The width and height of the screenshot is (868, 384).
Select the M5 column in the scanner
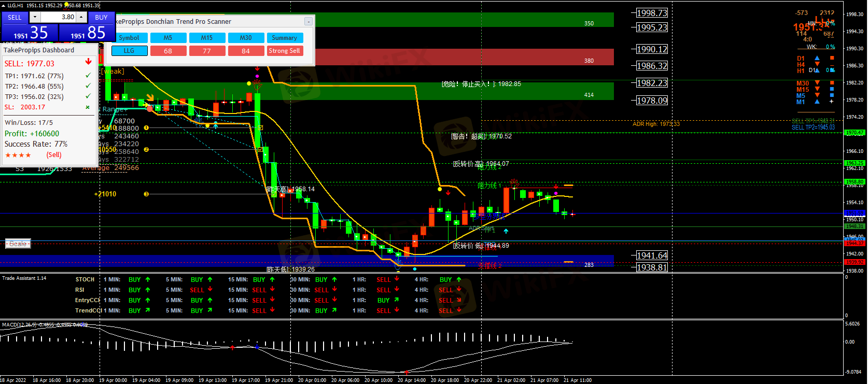click(168, 38)
